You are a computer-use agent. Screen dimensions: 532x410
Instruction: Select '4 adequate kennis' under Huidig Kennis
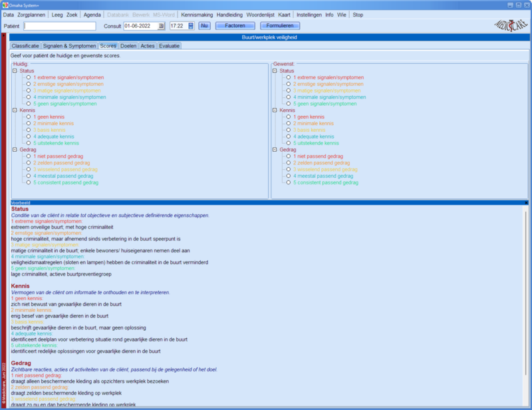point(29,136)
